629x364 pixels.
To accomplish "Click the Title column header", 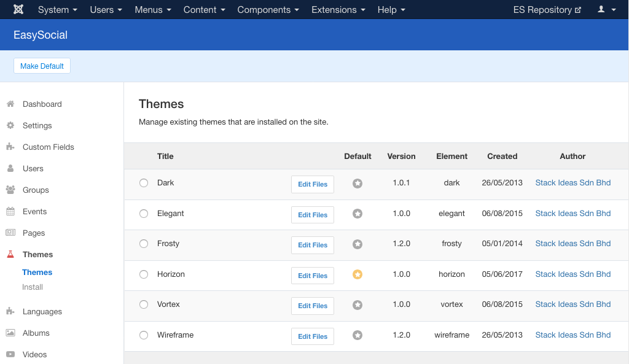I will pos(165,157).
